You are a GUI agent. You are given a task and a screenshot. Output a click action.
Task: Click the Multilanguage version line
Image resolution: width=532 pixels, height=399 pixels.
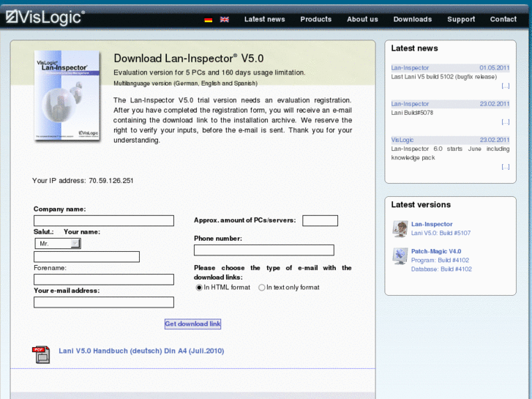pos(186,83)
